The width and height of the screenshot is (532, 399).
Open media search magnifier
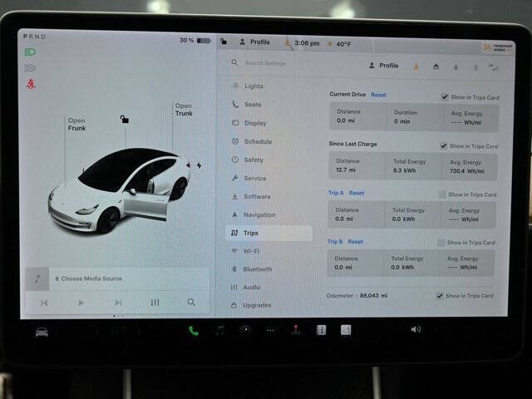point(191,302)
